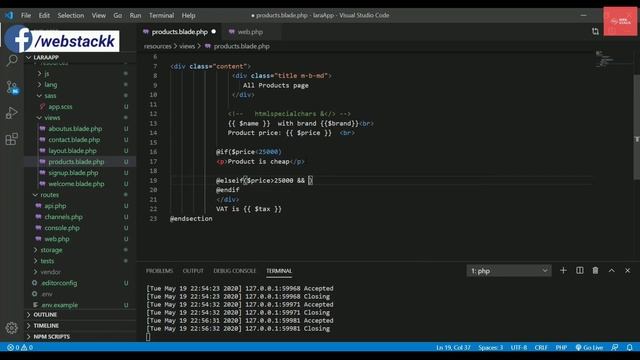Open the Help menu
The height and width of the screenshot is (360, 640).
click(188, 16)
